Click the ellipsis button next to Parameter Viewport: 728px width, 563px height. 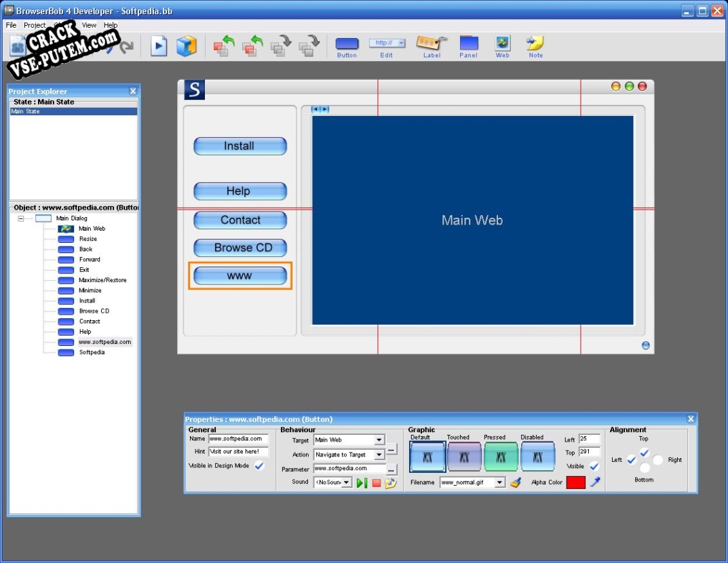pos(391,469)
